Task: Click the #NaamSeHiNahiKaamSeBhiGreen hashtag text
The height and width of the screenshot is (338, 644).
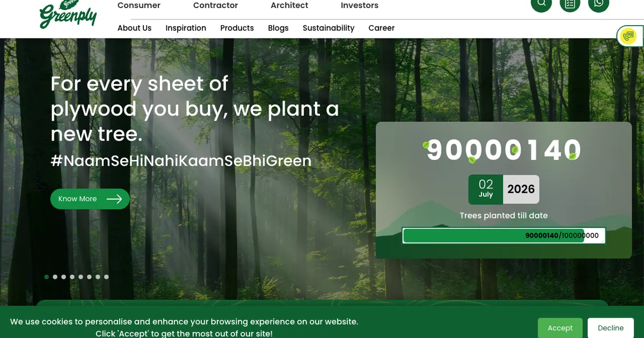Action: pyautogui.click(x=181, y=161)
